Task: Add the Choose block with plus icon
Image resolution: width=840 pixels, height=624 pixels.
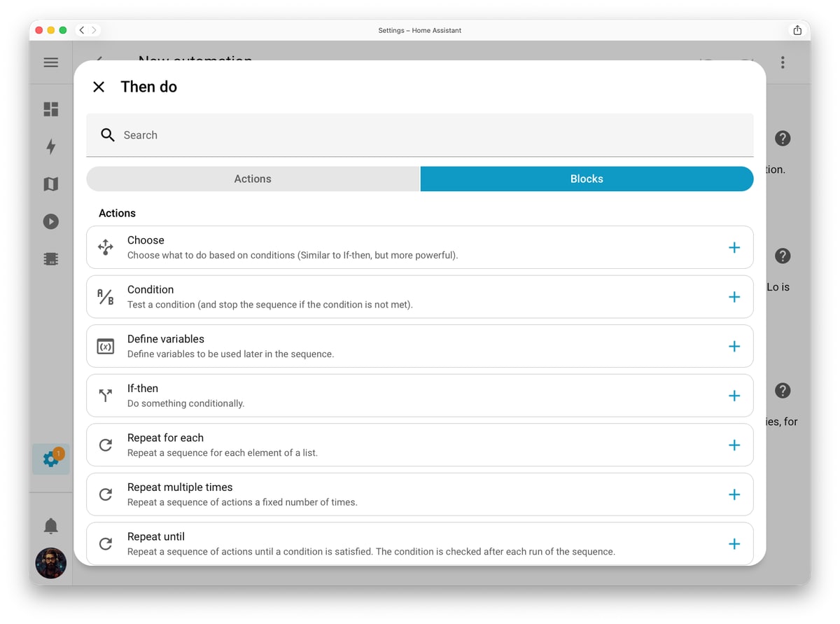Action: point(734,247)
